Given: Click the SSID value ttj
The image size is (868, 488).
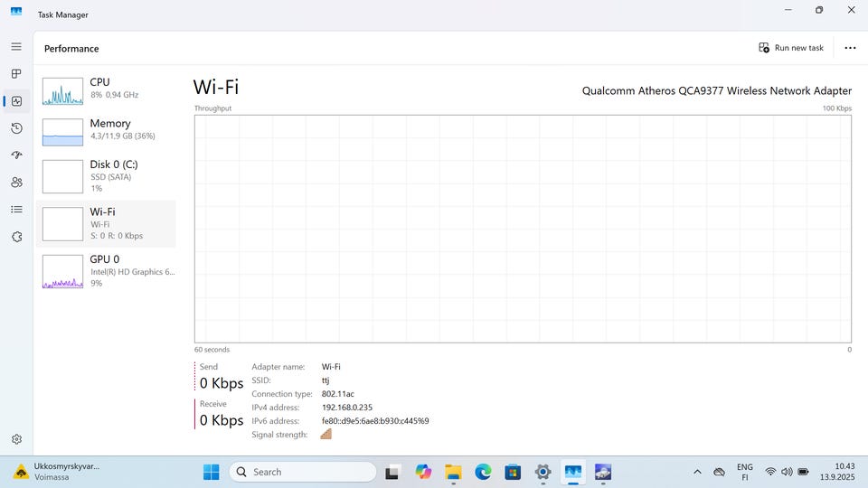Looking at the screenshot, I should pos(325,380).
